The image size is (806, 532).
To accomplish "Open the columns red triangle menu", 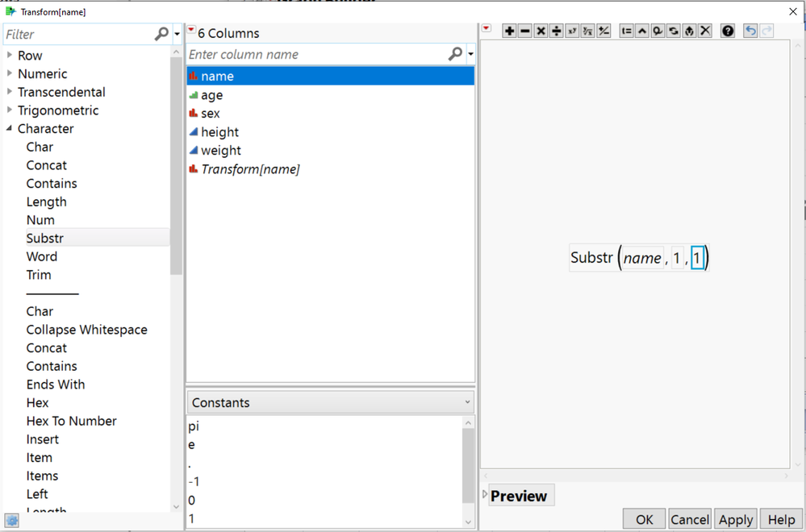I will [x=191, y=31].
